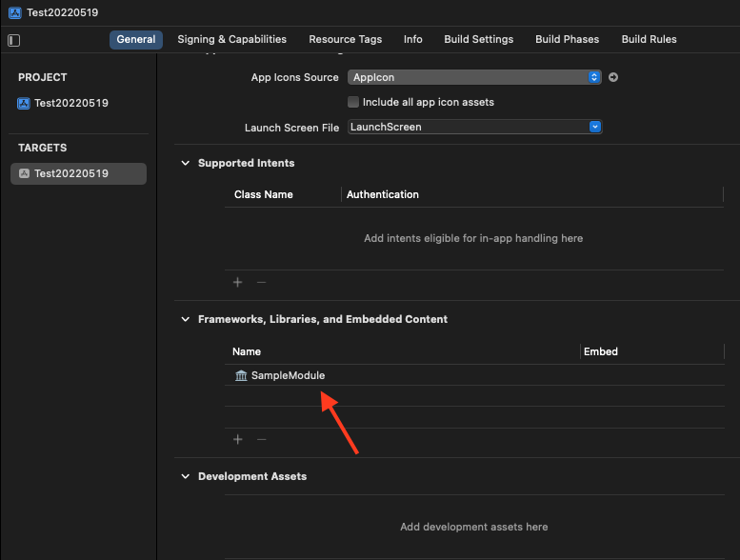
Task: Open the Build Phases tab
Action: tap(568, 40)
